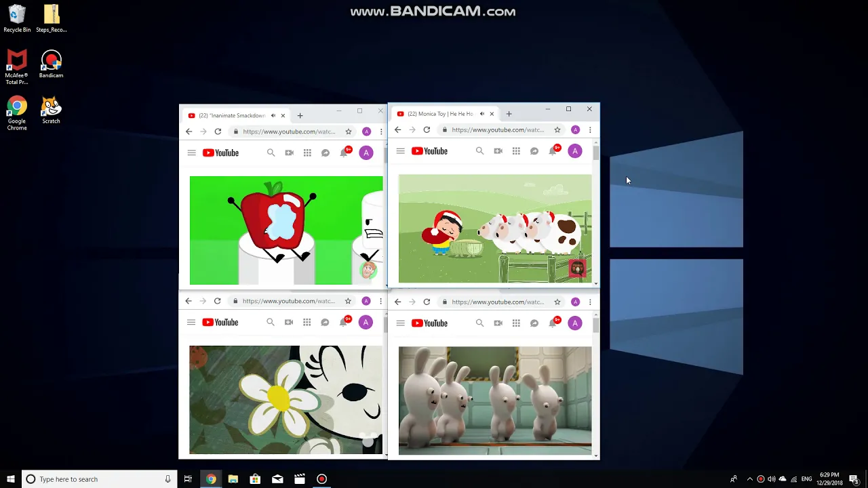This screenshot has height=488, width=868.
Task: Click the YouTube logo in Inanimate Smackdown window
Action: [x=220, y=153]
